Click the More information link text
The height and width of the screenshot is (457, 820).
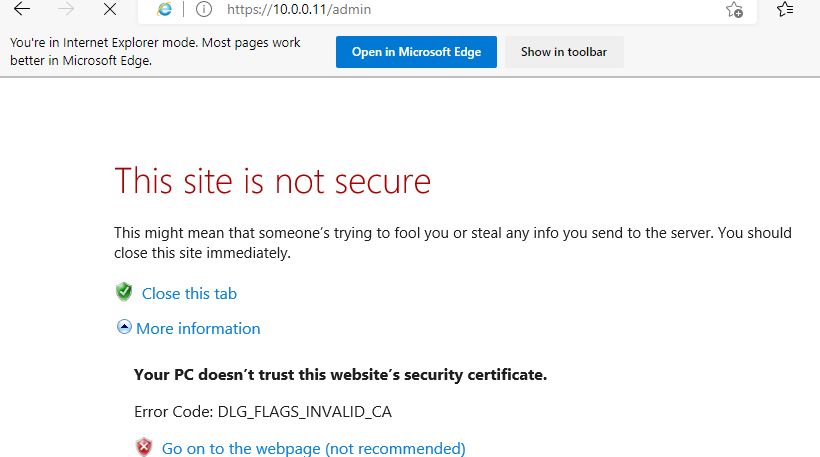pyautogui.click(x=198, y=328)
